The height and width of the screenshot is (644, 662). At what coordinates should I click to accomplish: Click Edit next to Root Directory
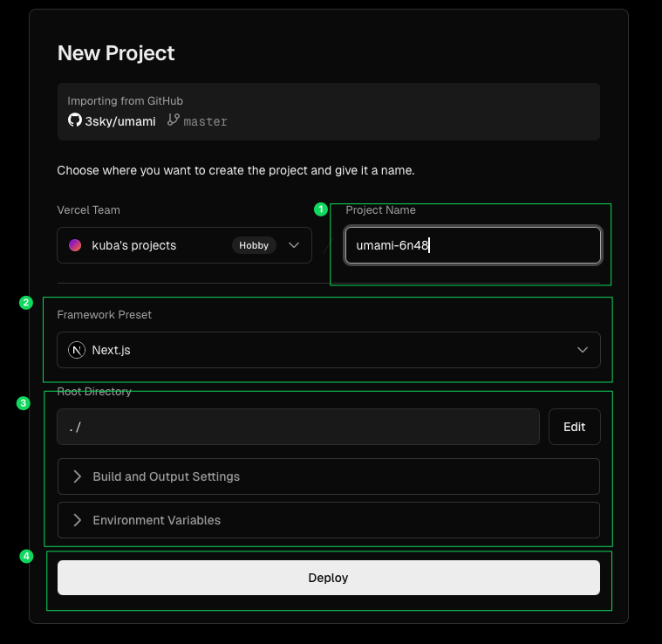click(x=575, y=427)
